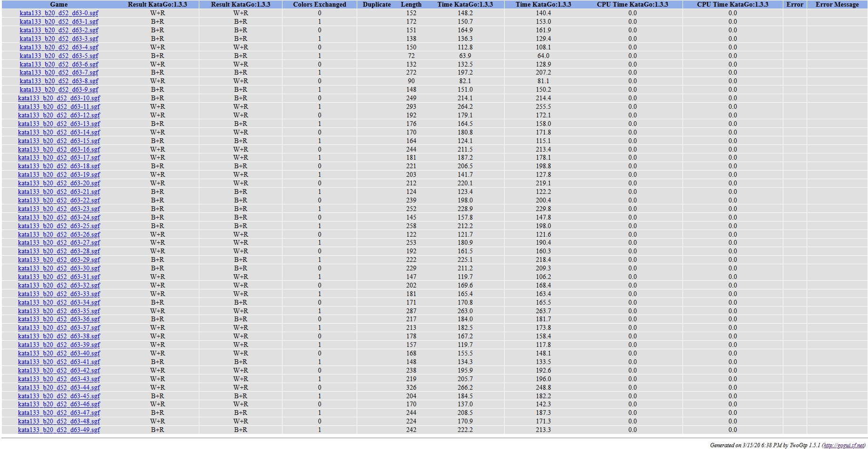Viewport: 868px width, 451px height.
Task: Click the Length column header
Action: click(411, 5)
